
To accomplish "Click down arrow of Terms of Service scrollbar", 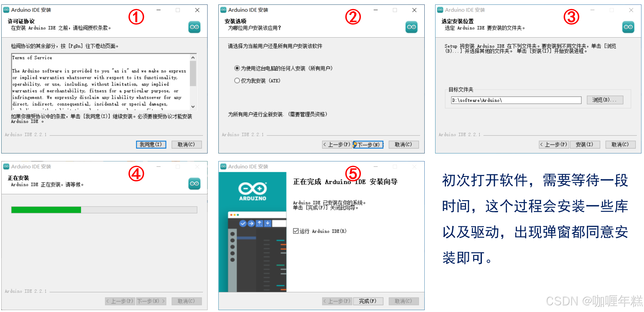I will tap(193, 107).
